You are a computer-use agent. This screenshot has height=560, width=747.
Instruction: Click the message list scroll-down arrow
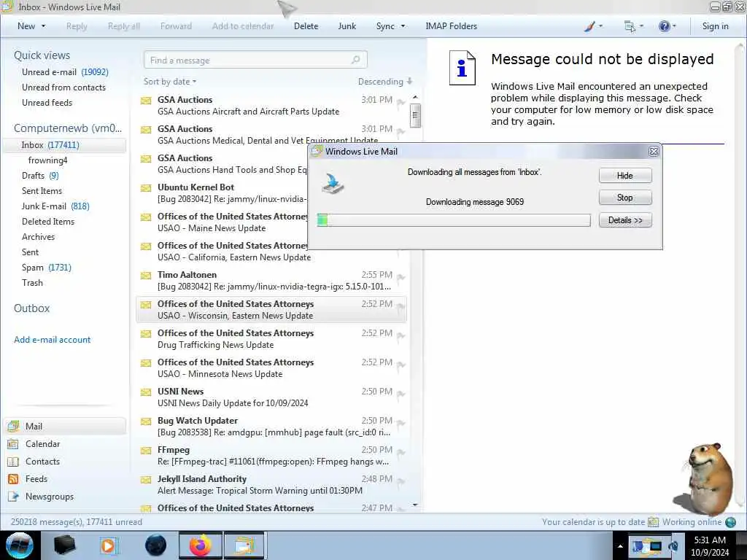pos(415,505)
